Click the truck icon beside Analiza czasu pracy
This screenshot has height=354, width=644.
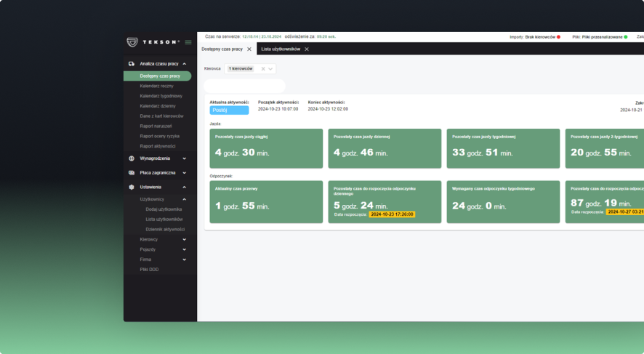tap(132, 64)
